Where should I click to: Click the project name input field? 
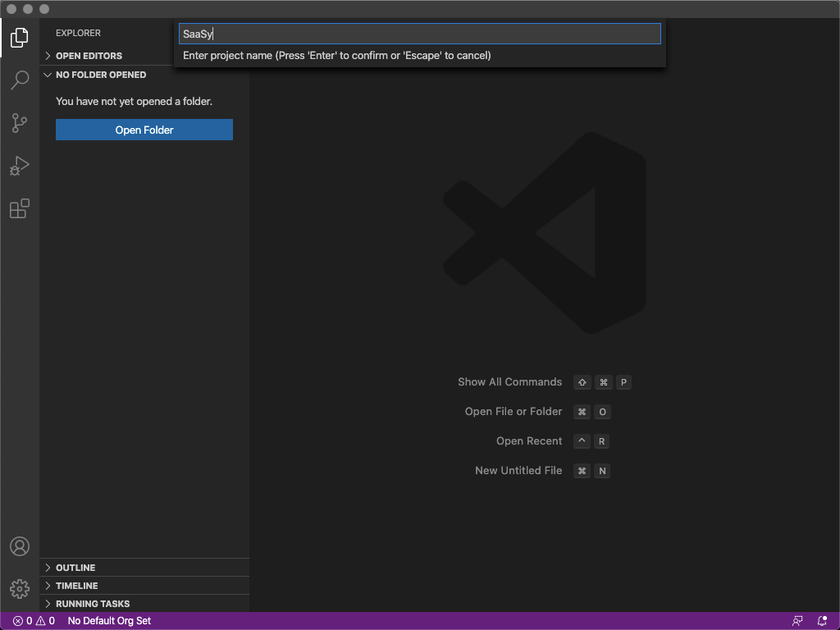tap(419, 34)
